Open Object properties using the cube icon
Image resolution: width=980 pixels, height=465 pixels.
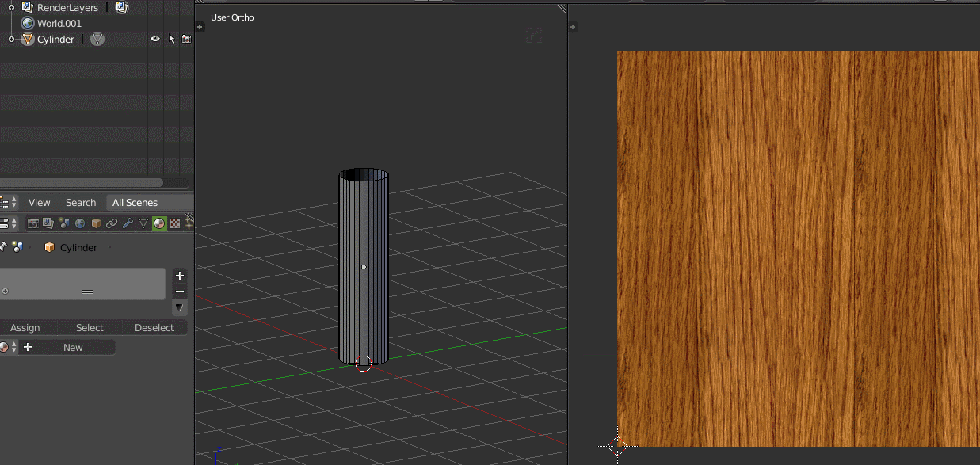[x=96, y=223]
